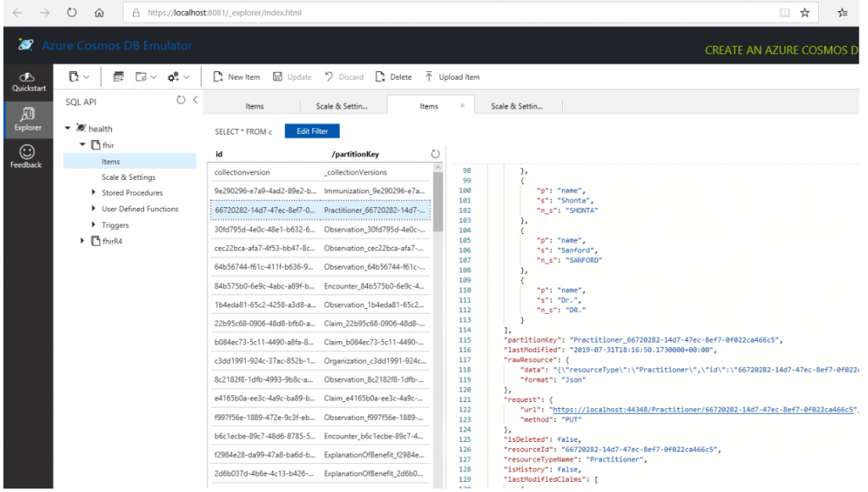Click the Edit Filter button

point(312,131)
